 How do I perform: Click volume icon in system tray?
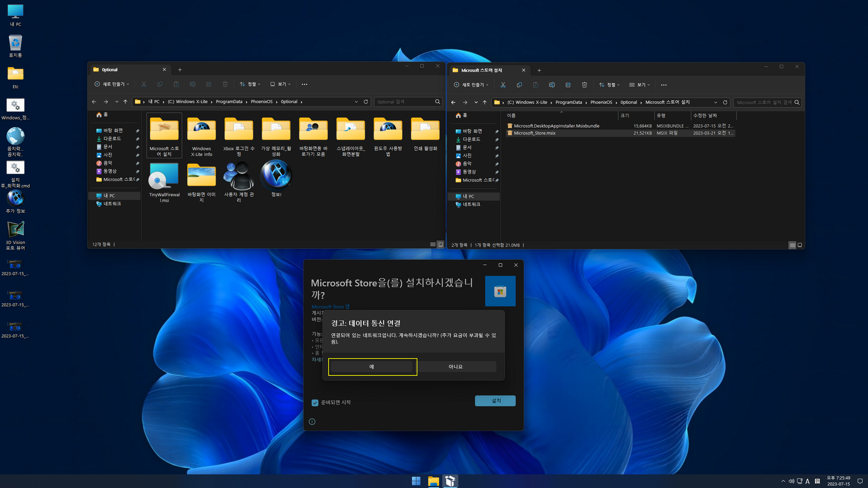tap(791, 481)
